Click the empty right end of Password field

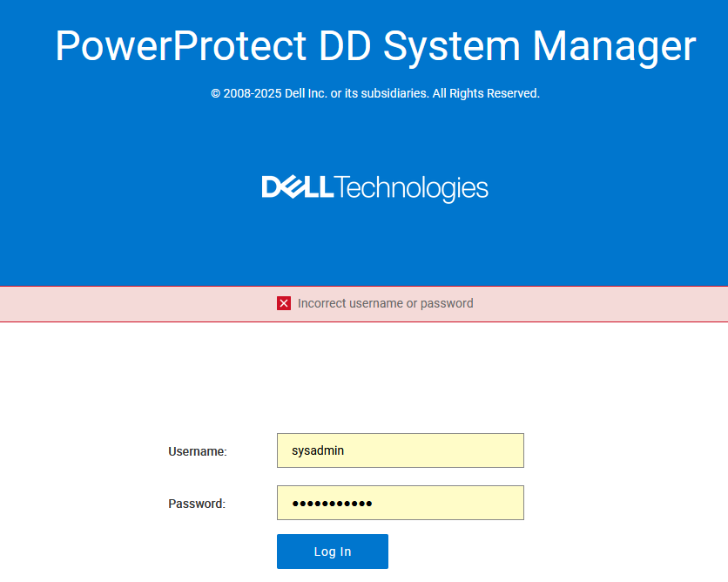(488, 503)
